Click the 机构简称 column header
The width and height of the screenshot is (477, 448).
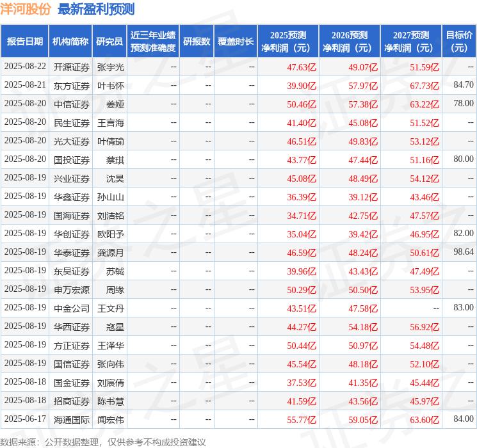click(70, 42)
